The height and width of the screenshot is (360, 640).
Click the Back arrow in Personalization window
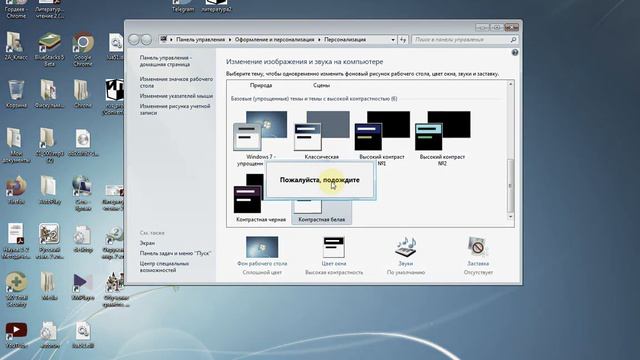(134, 40)
